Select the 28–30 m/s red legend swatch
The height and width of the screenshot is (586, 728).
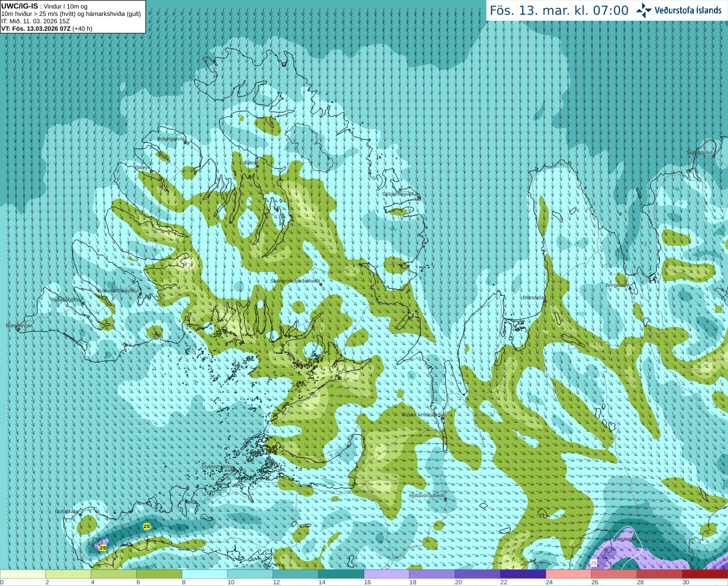coord(660,574)
